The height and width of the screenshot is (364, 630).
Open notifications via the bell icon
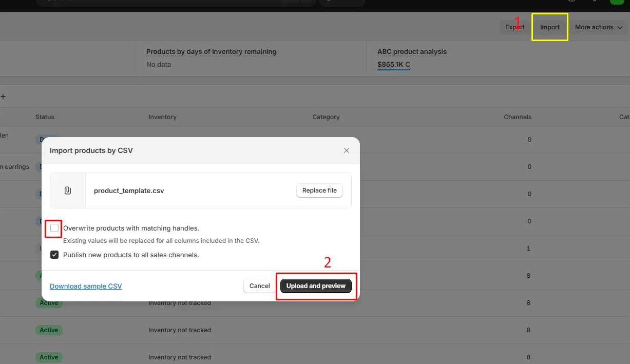[594, 2]
